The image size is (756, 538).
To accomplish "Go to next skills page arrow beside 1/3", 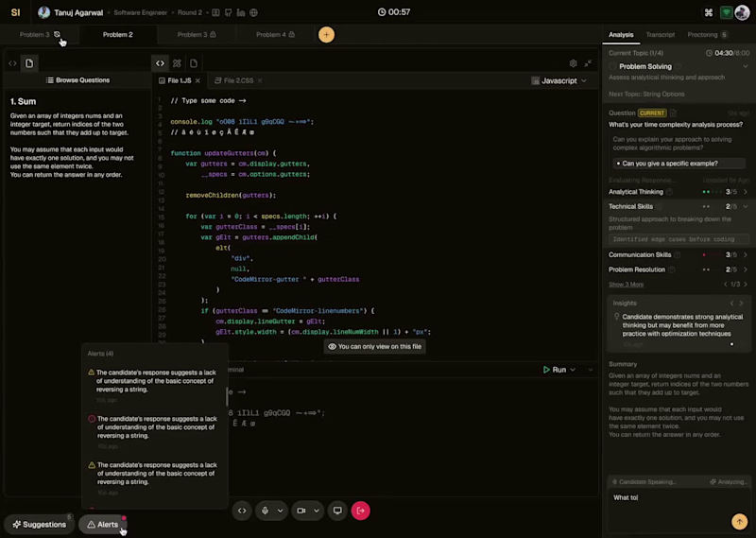I will (746, 285).
